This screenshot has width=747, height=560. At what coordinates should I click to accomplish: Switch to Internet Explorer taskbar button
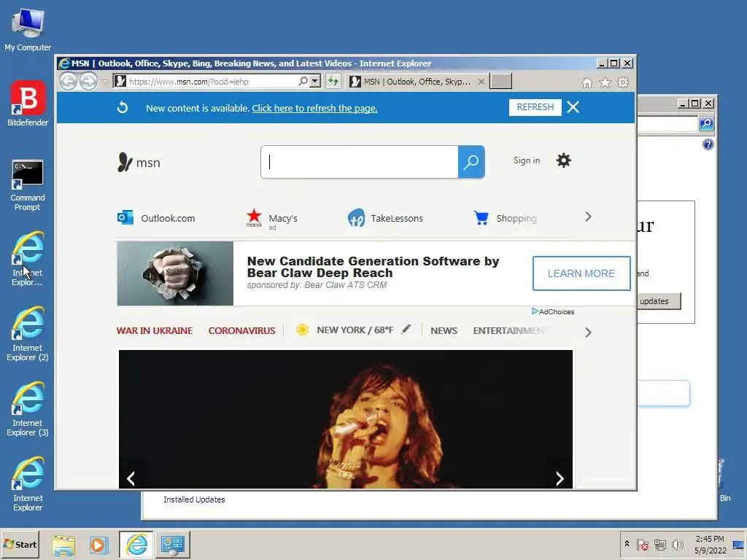[136, 544]
